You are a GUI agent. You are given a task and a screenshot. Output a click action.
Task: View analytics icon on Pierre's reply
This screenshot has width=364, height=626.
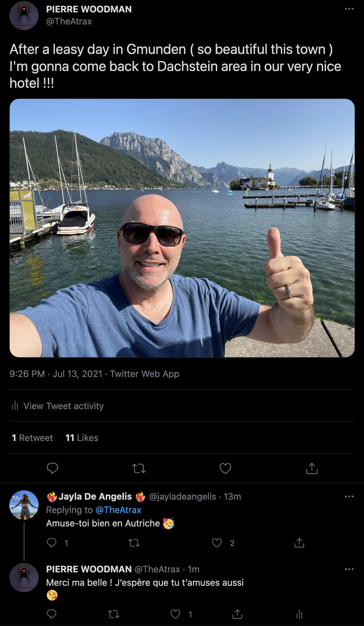(299, 614)
